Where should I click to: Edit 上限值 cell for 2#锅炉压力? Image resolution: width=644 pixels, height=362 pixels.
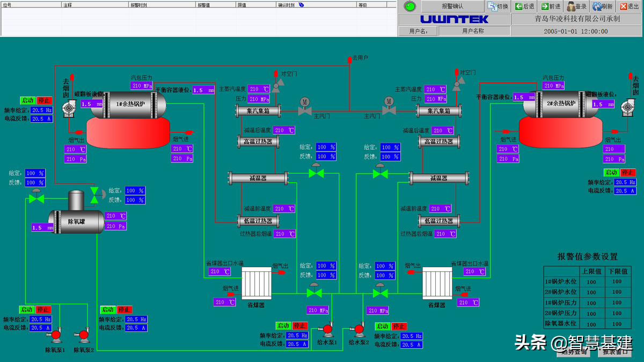(x=591, y=313)
